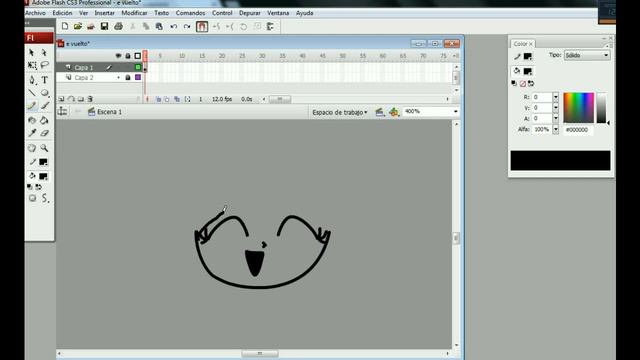This screenshot has width=640, height=360.
Task: Click the Save floppy disk icon
Action: pos(104,27)
